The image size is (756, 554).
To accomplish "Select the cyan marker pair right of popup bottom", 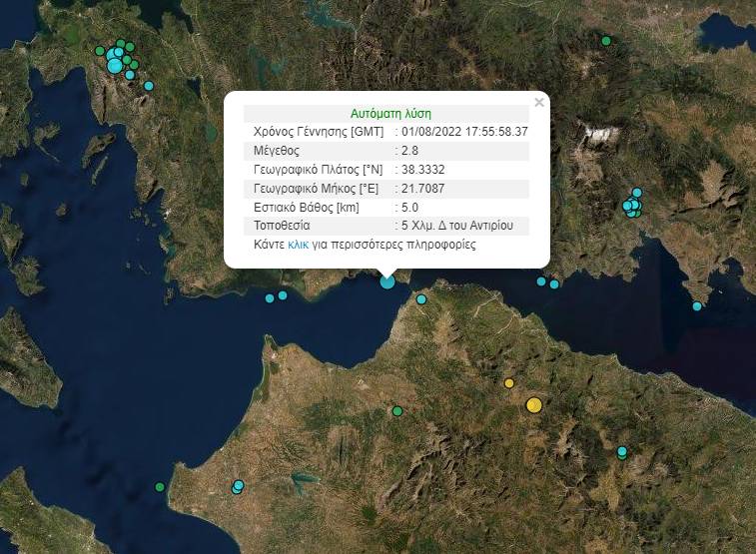I will pyautogui.click(x=548, y=282).
